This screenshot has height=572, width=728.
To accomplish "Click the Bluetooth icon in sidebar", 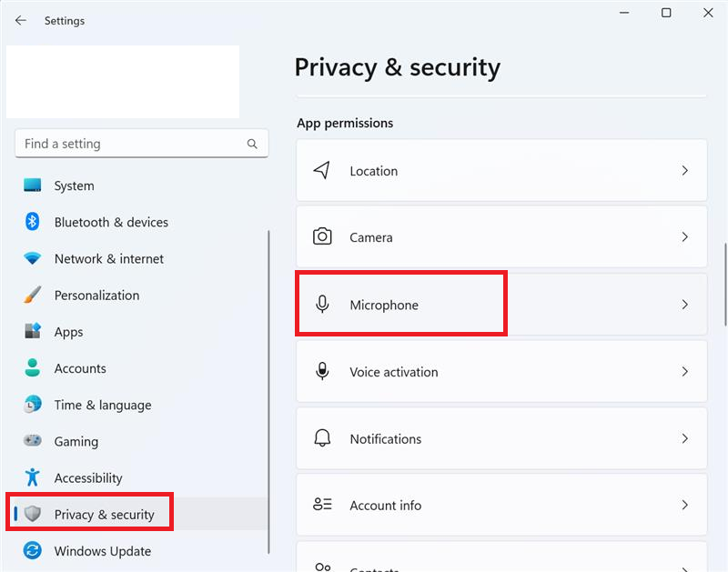I will [32, 222].
